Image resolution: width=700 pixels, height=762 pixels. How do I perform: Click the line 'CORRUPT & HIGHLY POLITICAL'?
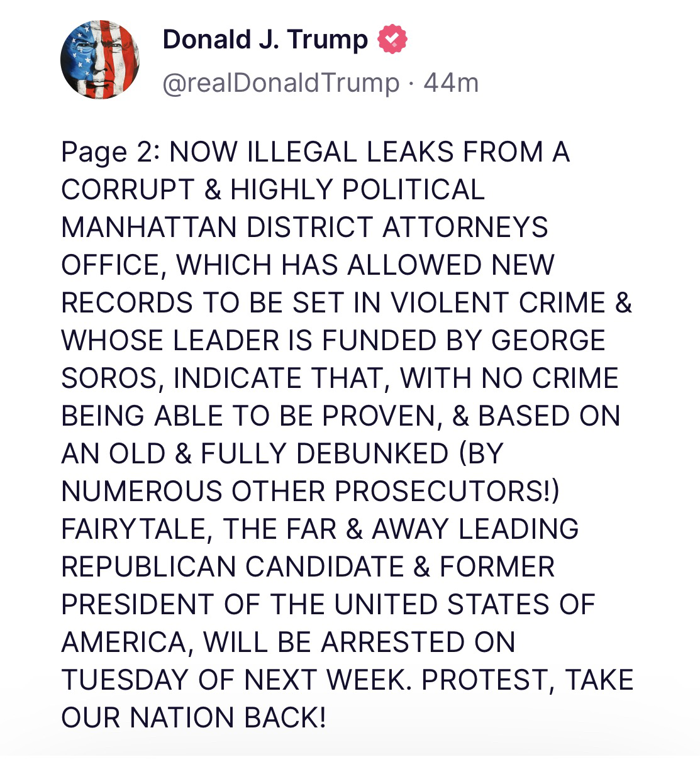(273, 190)
